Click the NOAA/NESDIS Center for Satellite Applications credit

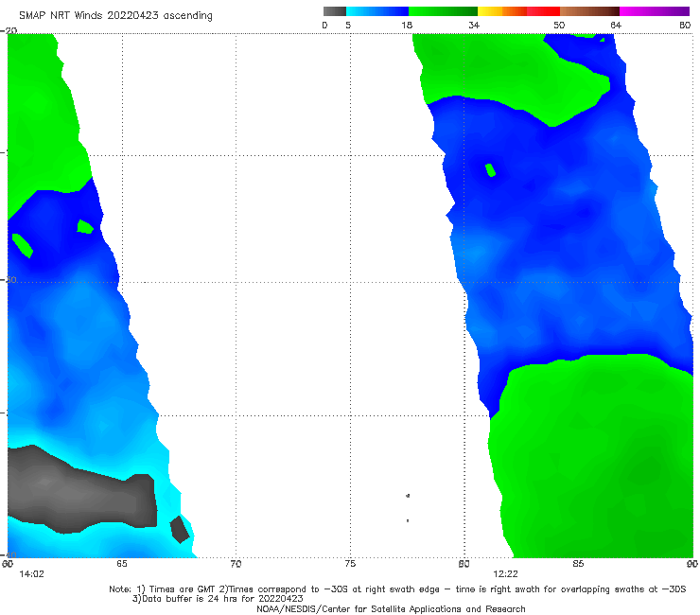391,608
